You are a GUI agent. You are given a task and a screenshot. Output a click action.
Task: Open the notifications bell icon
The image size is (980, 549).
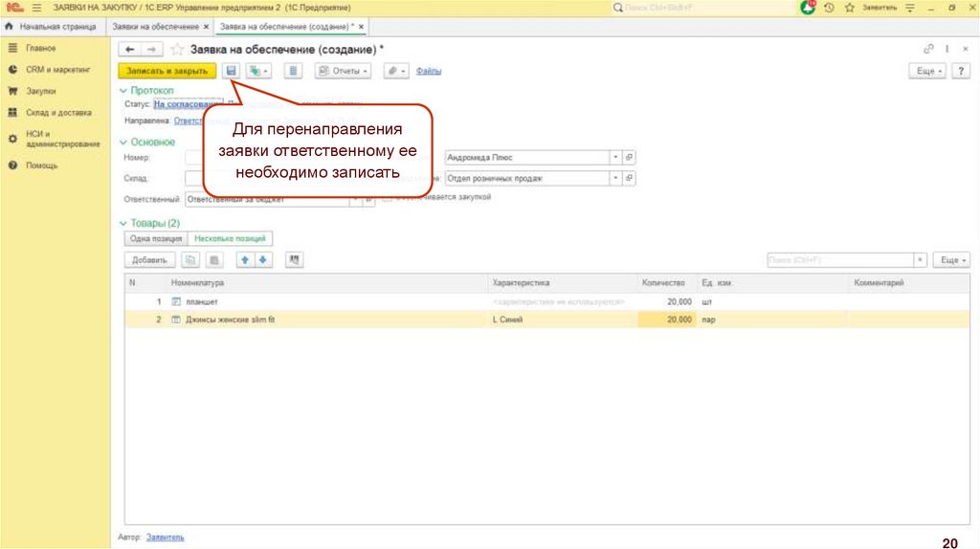tap(808, 8)
